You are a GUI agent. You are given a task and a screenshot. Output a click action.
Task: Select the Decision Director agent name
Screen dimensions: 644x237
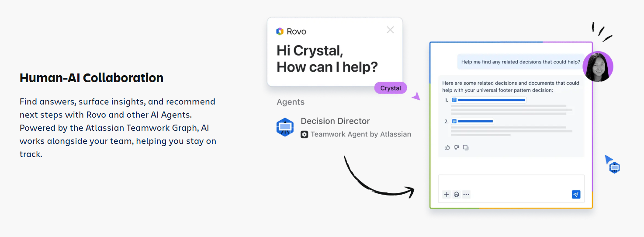click(x=335, y=121)
